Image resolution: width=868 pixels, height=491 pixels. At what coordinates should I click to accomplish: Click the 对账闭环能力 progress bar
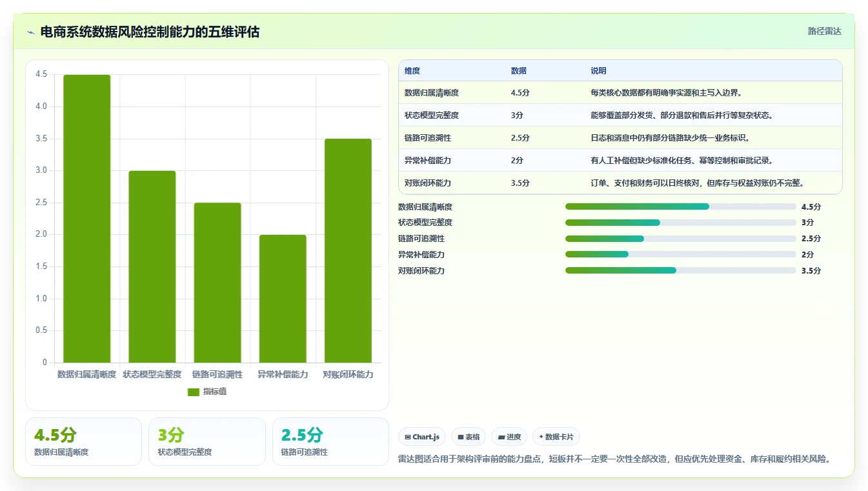(681, 270)
